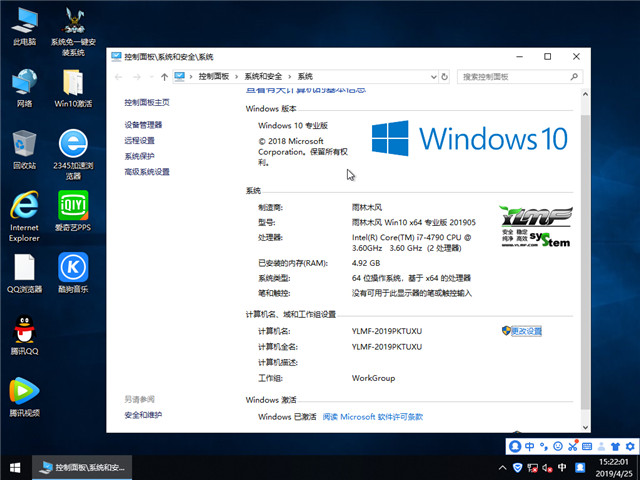Viewport: 640px width, 480px height.
Task: Click WorkGroup value text
Action: tap(373, 378)
